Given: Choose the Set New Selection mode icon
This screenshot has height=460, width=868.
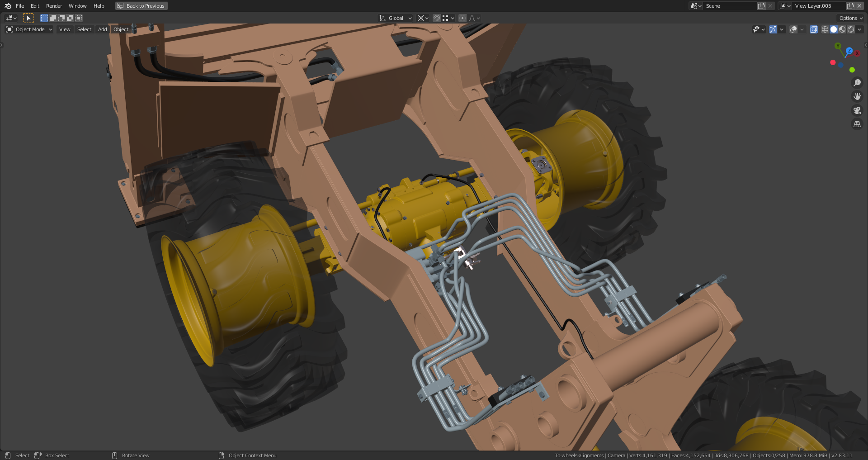Looking at the screenshot, I should coord(44,18).
